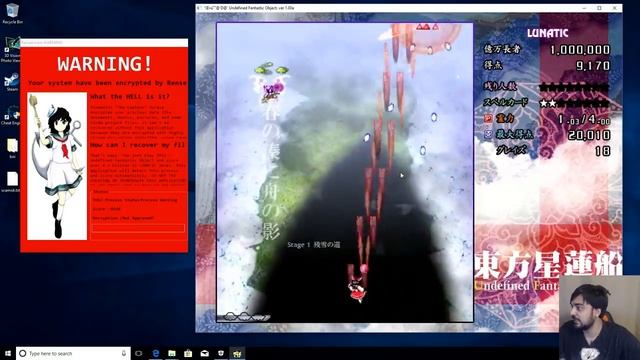Click the 'What the HELL is it?' heading
Viewport: 640px width, 360px height.
(130, 97)
